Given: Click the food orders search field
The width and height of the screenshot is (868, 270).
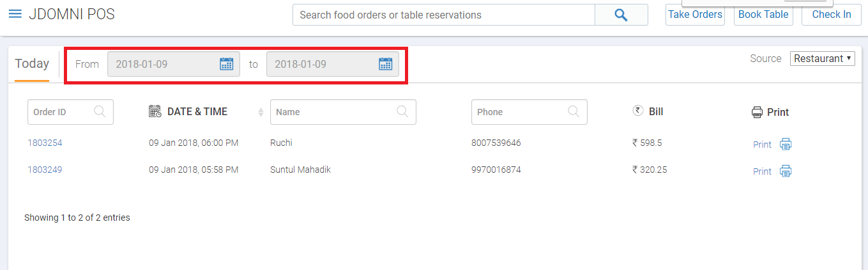Looking at the screenshot, I should tap(444, 15).
